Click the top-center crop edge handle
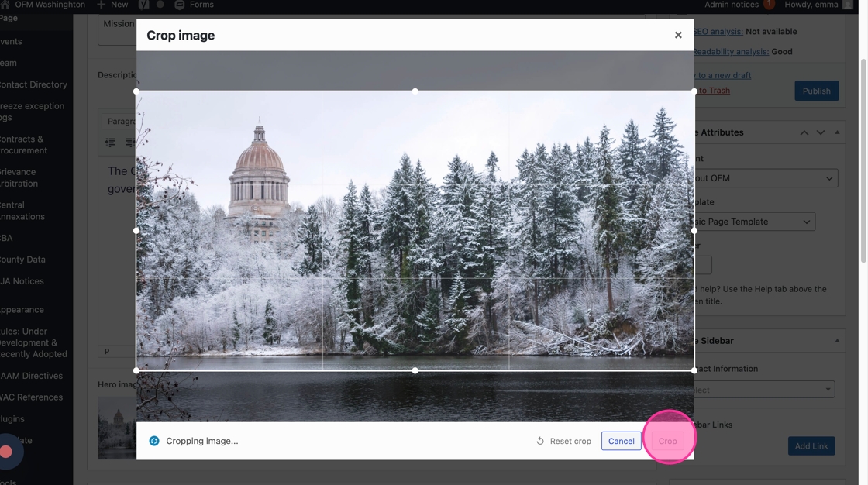This screenshot has height=485, width=868. [x=415, y=91]
